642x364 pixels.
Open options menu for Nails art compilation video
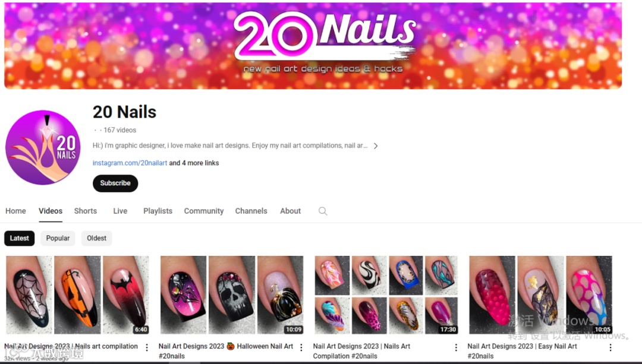tap(147, 347)
